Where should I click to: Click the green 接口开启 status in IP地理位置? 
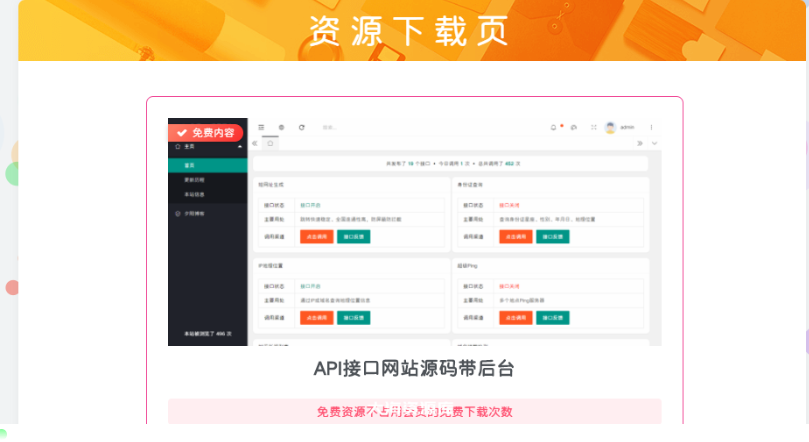coord(311,286)
